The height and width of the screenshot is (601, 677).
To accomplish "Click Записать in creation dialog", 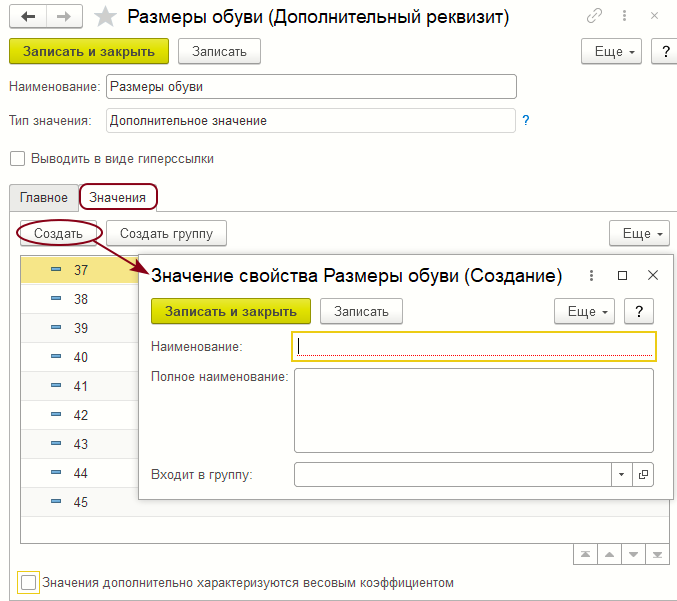I will pyautogui.click(x=361, y=311).
